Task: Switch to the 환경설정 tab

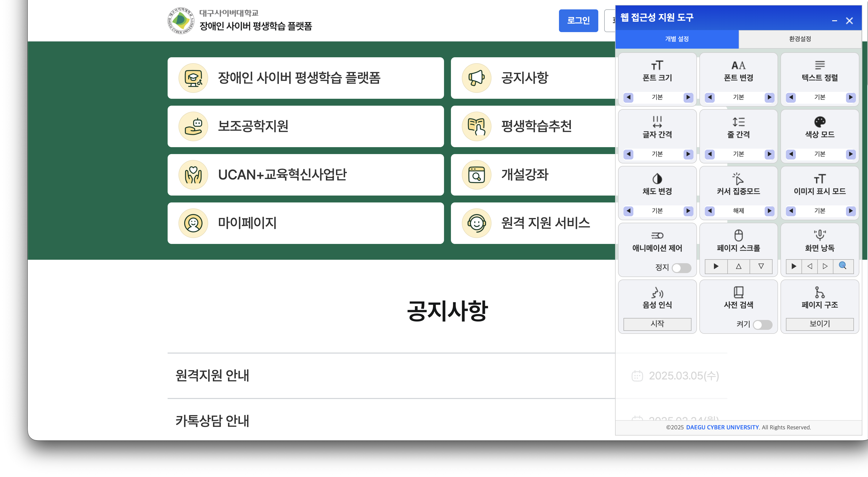Action: [x=799, y=39]
